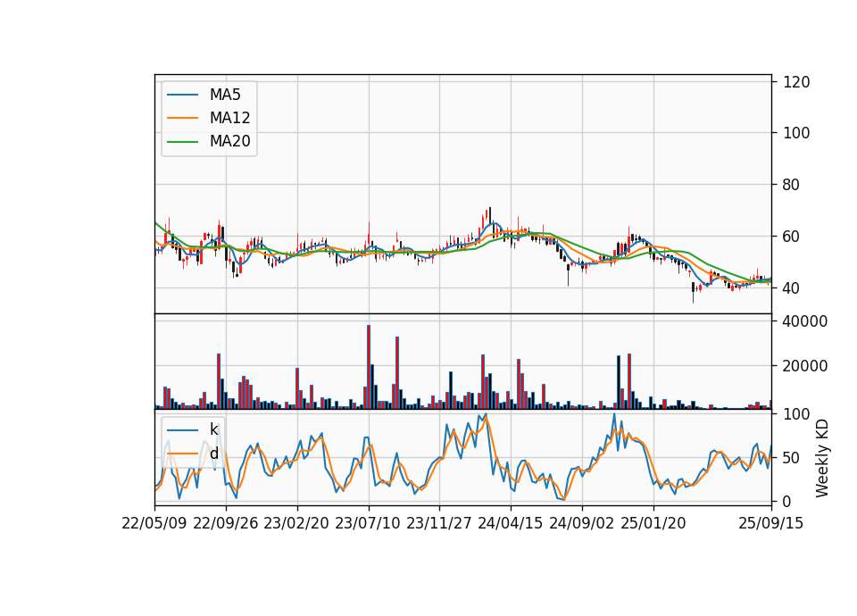
Task: Click the 22/09/26 date tick label
Action: point(226,523)
